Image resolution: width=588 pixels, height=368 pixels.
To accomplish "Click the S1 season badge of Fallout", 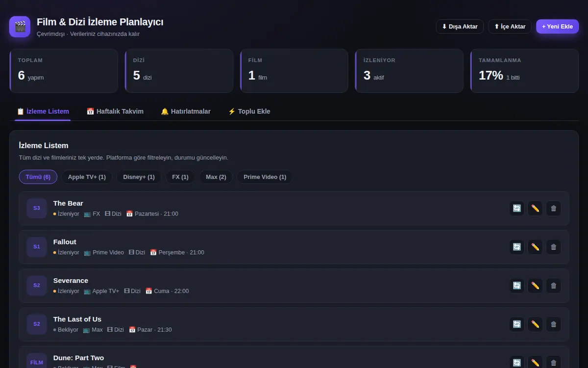I will click(x=37, y=247).
